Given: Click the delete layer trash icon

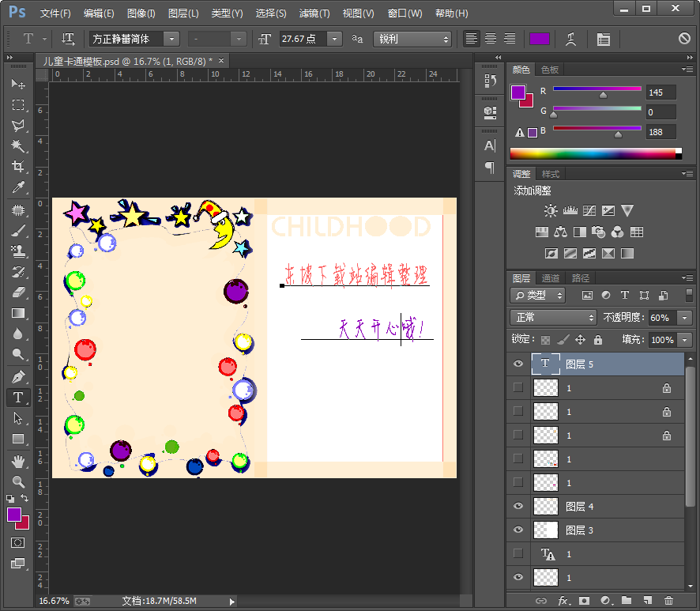Looking at the screenshot, I should 669,601.
